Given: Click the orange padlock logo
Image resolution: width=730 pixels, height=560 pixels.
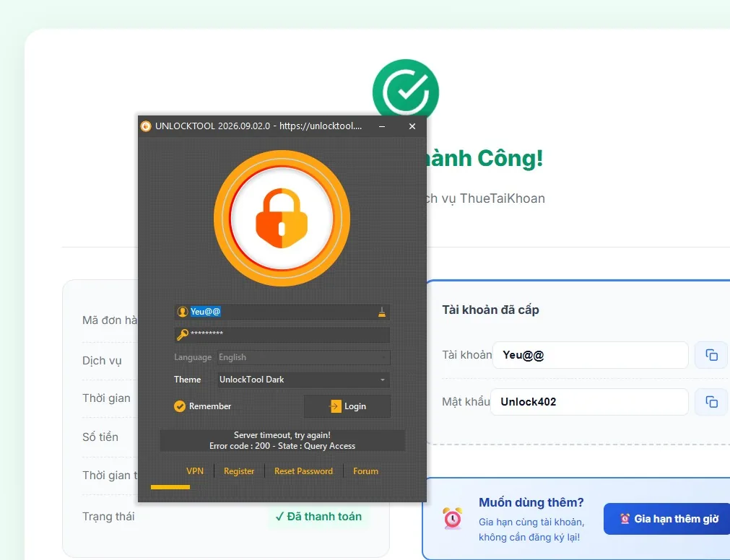Looking at the screenshot, I should (282, 218).
